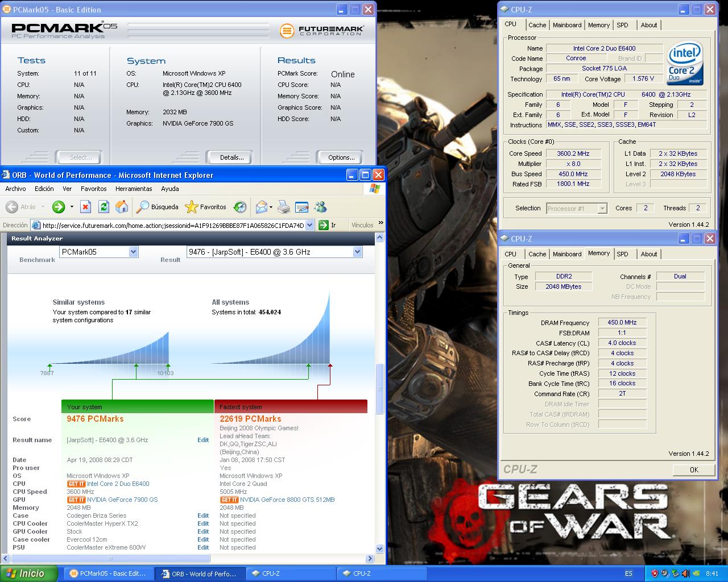The width and height of the screenshot is (728, 582).
Task: Refresh the page in Internet Explorer
Action: pos(104,207)
